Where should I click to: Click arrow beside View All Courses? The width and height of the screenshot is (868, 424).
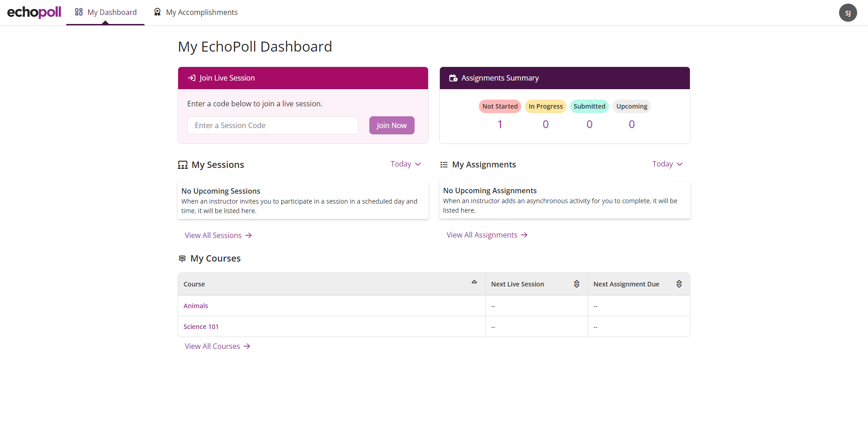click(x=247, y=346)
